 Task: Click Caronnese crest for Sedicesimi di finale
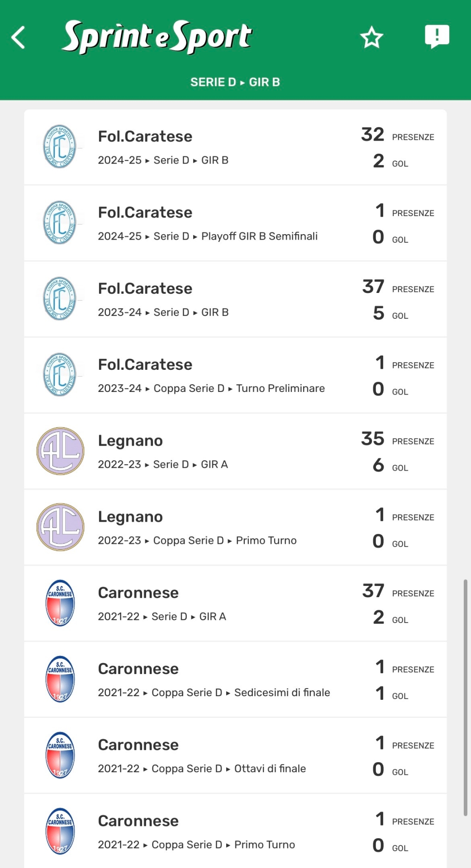click(60, 679)
